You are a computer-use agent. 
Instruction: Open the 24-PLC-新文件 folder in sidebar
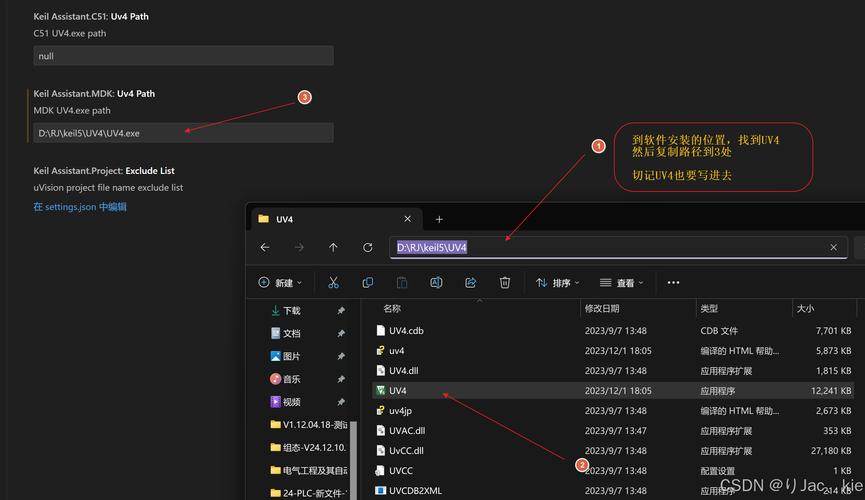pos(309,493)
